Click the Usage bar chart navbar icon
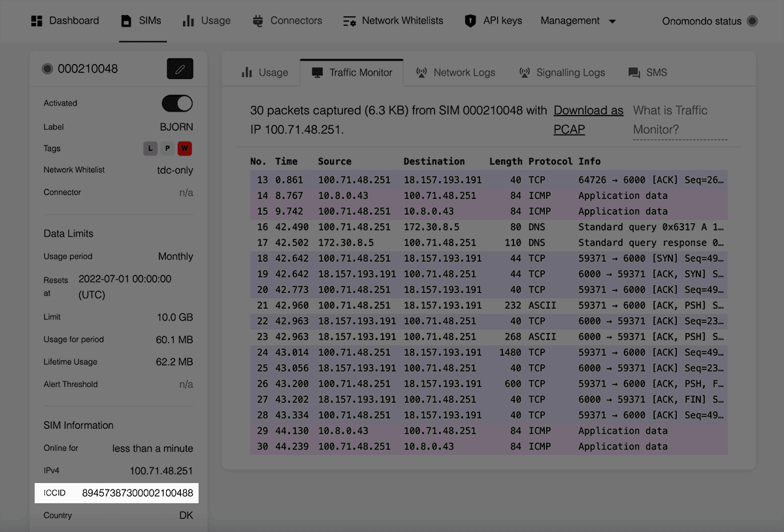Image resolution: width=784 pixels, height=532 pixels. [188, 21]
